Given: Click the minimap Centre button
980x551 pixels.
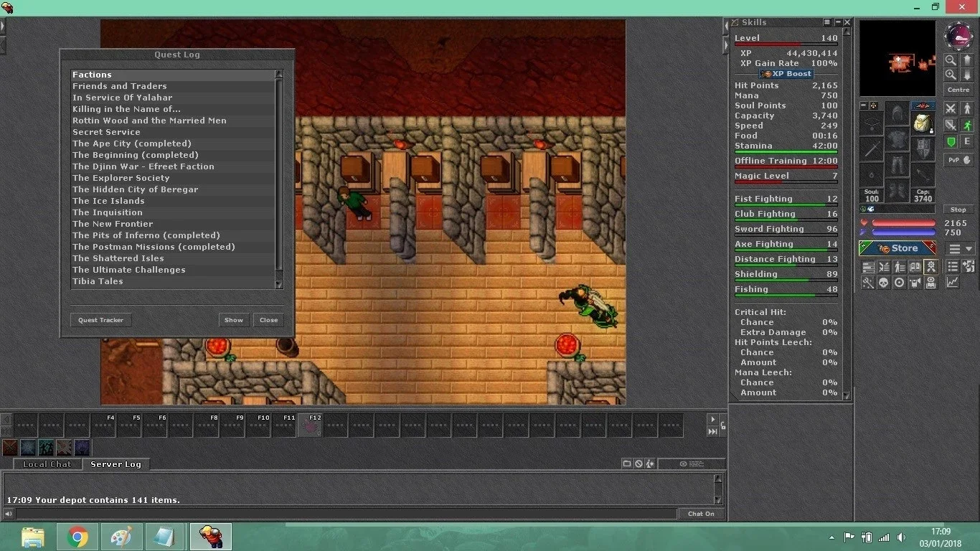Looking at the screenshot, I should tap(958, 90).
